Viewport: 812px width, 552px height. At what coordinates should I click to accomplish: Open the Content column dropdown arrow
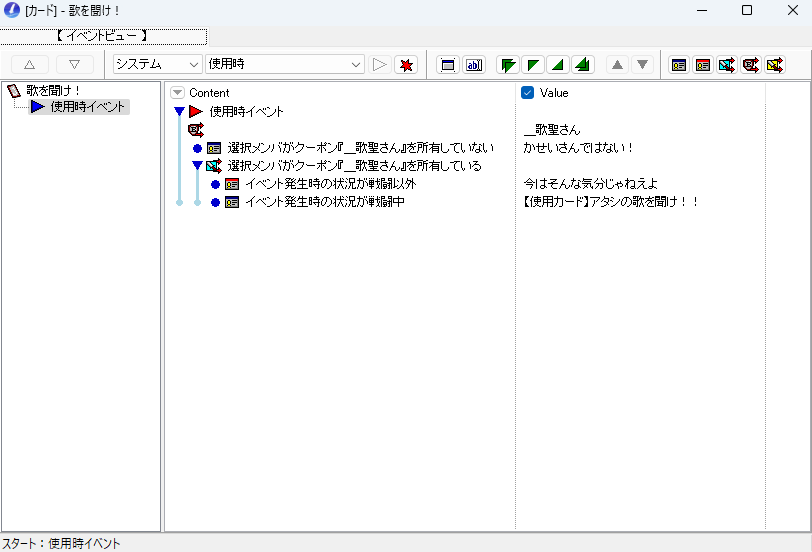178,93
